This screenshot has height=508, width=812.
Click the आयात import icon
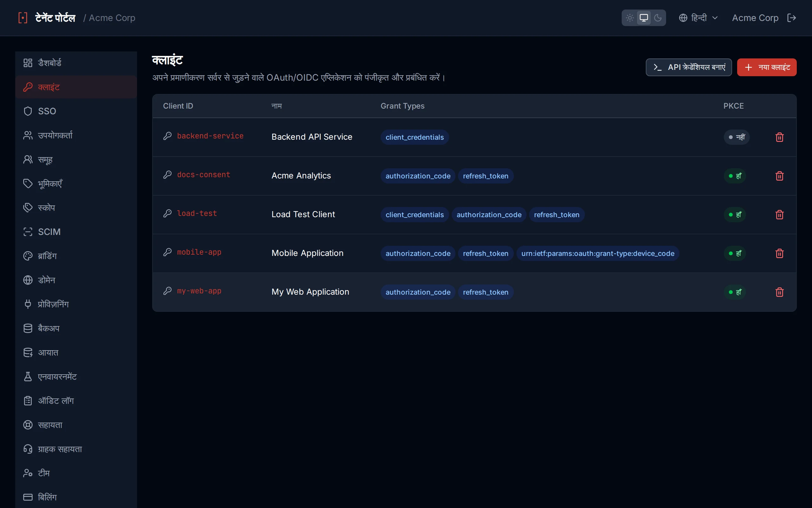(x=28, y=352)
